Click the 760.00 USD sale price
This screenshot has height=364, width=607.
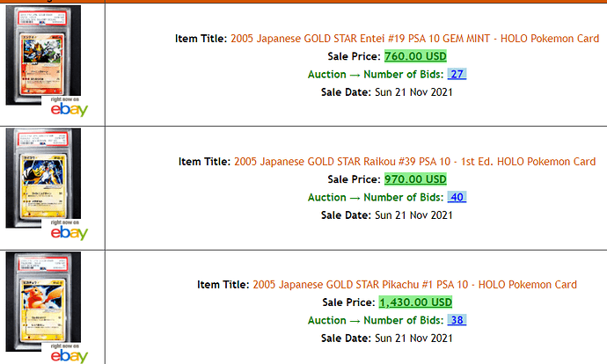415,56
